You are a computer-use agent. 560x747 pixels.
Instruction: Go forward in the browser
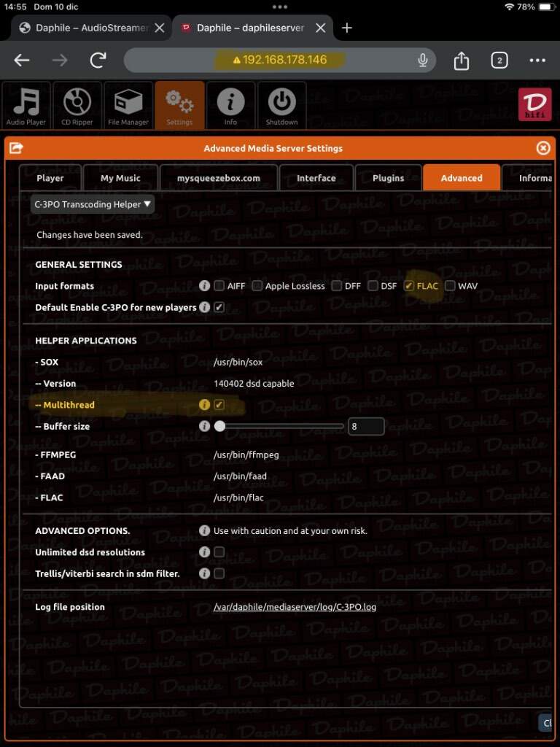coord(60,60)
